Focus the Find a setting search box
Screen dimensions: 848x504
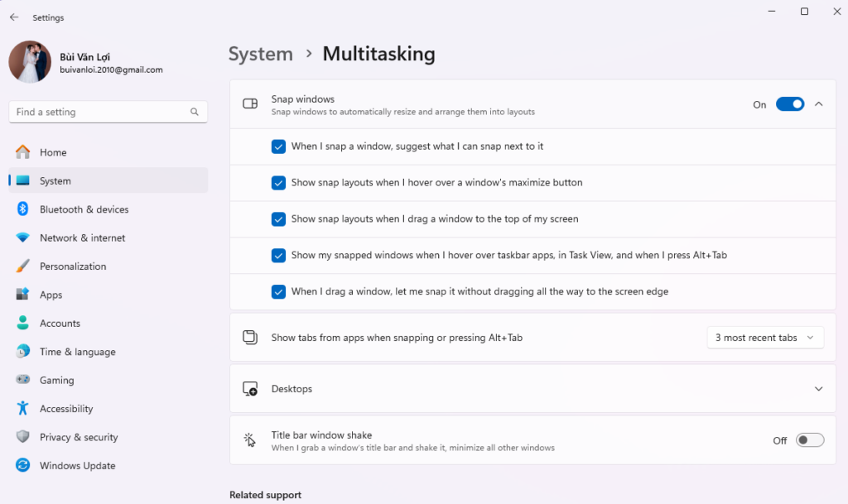pos(99,112)
